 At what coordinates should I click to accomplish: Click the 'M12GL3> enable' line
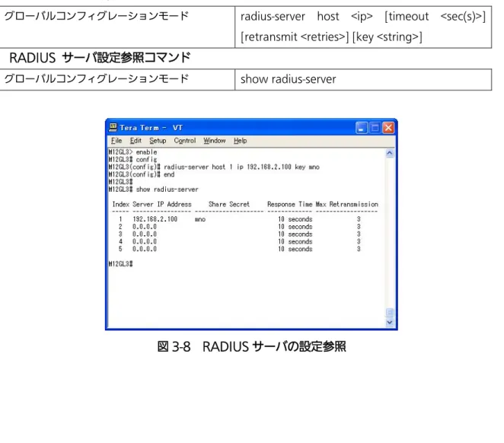(132, 152)
